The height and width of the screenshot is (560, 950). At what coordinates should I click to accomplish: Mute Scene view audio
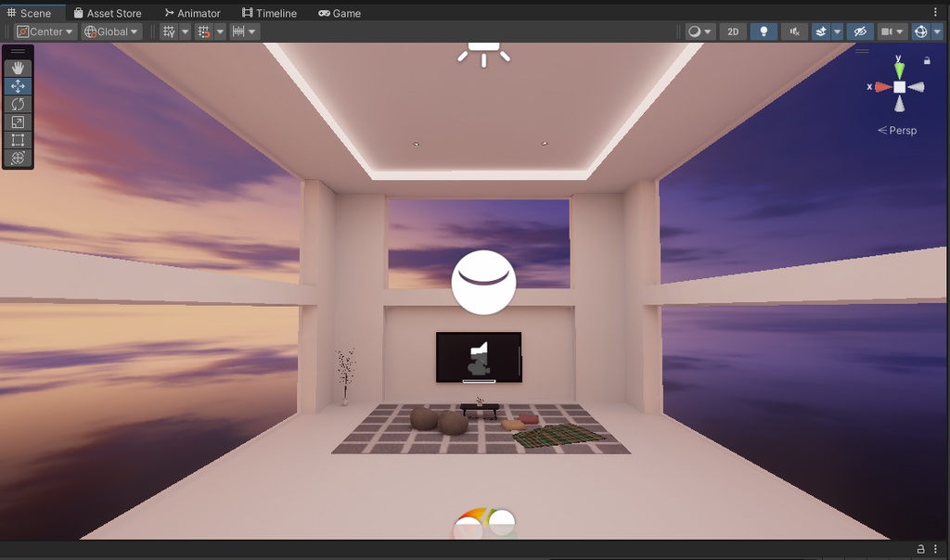pos(794,31)
